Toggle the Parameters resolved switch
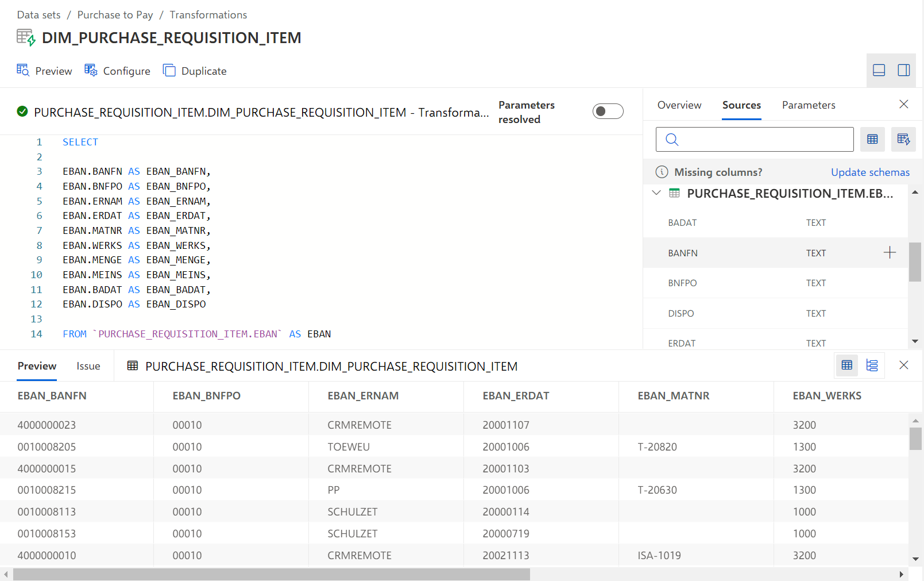Screen dimensions: 924x581 coord(608,111)
